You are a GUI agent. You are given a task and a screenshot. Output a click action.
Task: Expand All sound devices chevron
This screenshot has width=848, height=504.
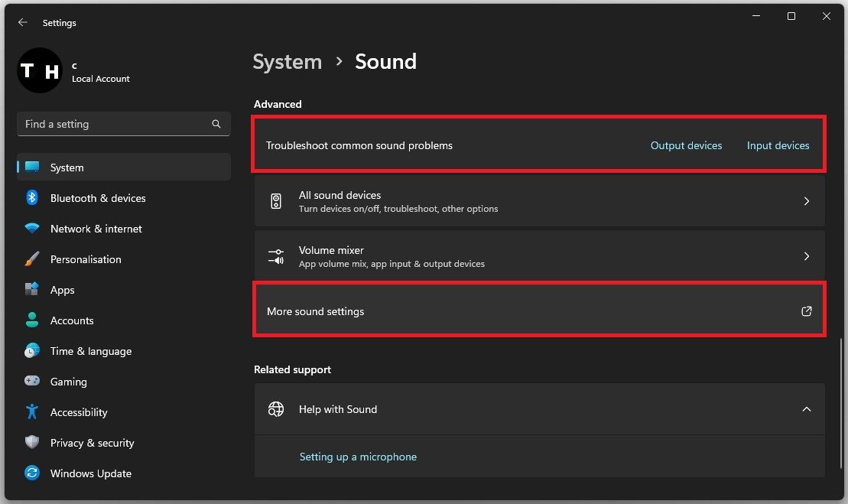pyautogui.click(x=806, y=201)
